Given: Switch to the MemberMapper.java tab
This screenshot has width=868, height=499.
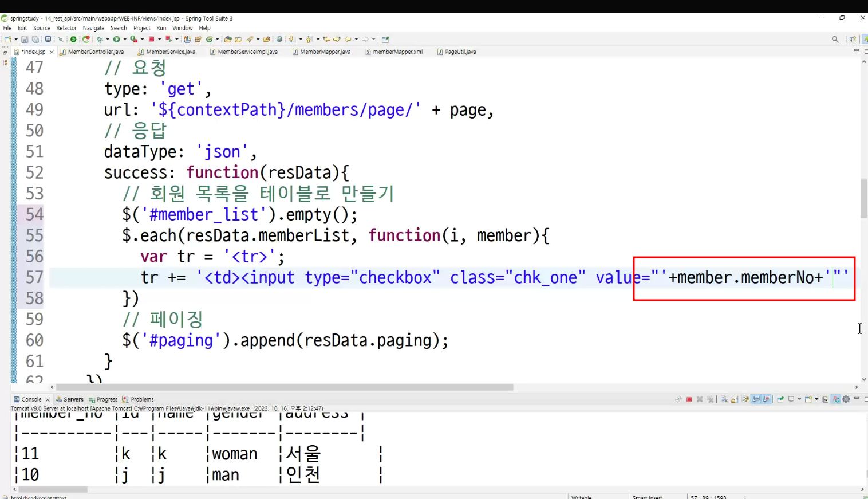Looking at the screenshot, I should point(321,52).
